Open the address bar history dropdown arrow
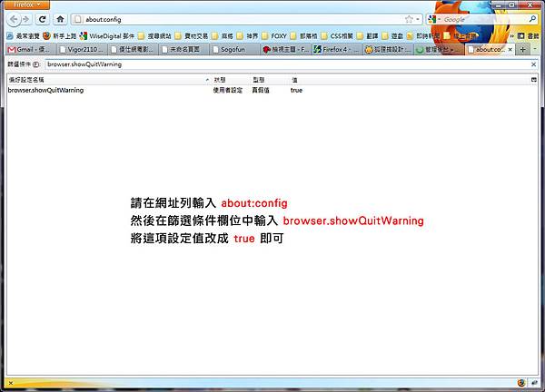Image resolution: width=545 pixels, height=392 pixels. pos(418,19)
